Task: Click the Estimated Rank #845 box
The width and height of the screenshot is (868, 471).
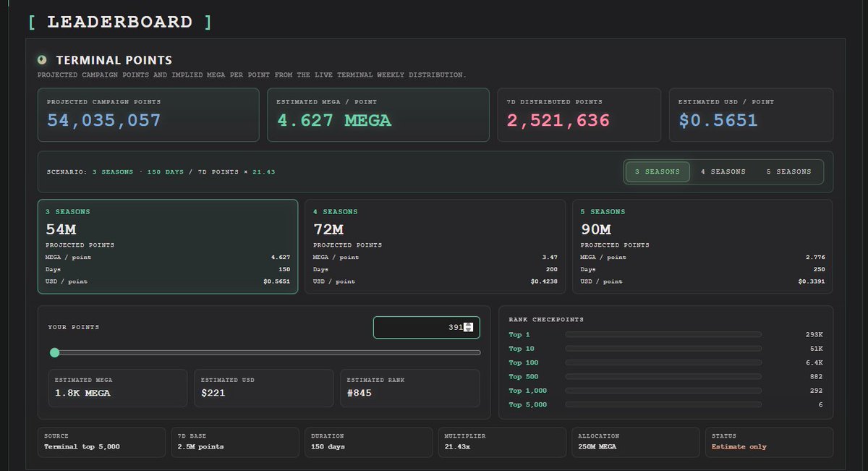Action: click(x=410, y=388)
